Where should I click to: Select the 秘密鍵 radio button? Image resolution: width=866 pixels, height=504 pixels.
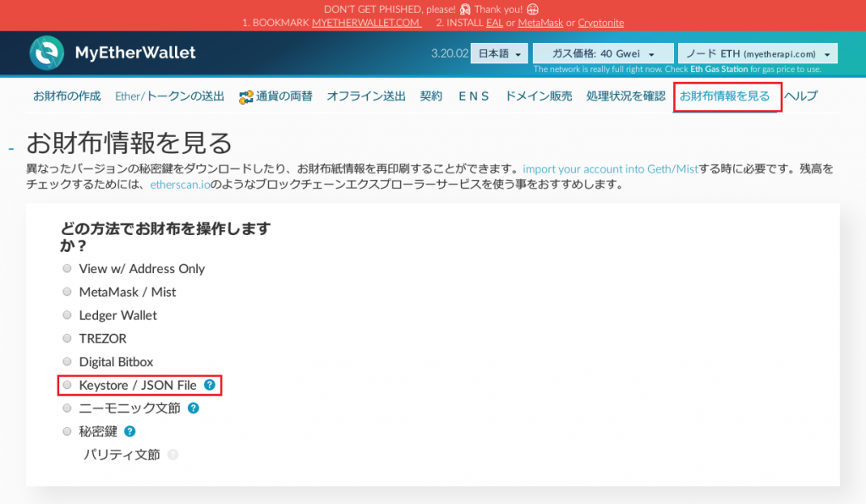tap(67, 431)
